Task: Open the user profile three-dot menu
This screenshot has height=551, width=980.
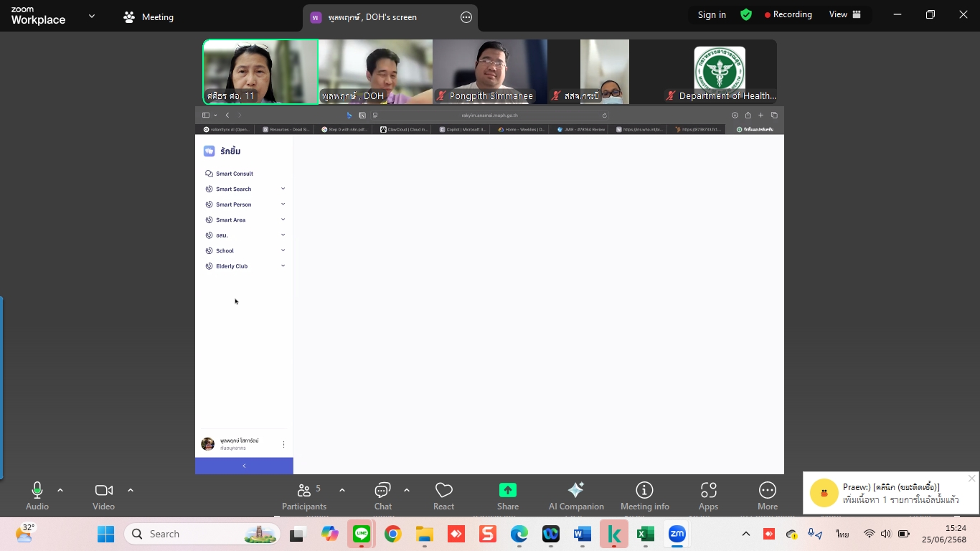Action: (283, 444)
